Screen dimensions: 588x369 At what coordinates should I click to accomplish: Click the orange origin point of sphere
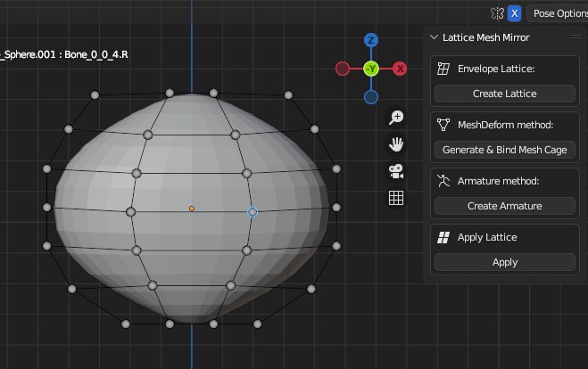pos(192,209)
